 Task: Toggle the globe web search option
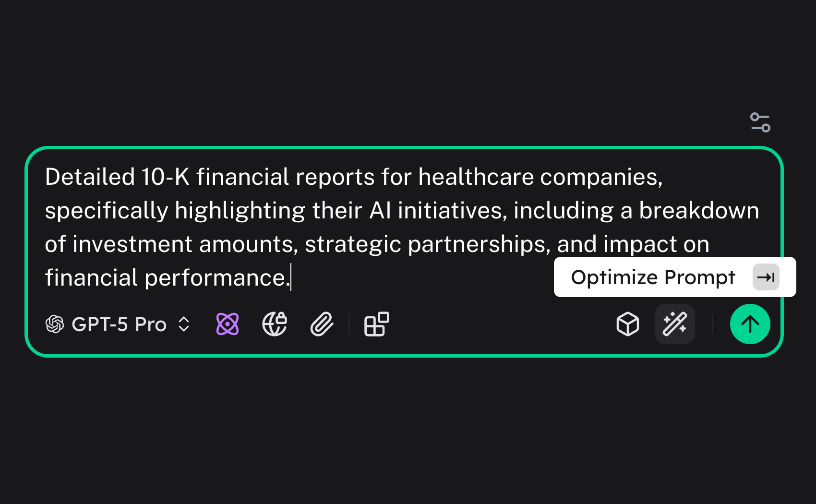(275, 324)
